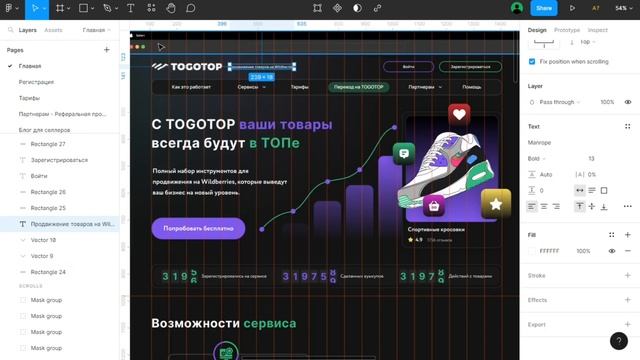Click the FFFFFF fill color swatch
Viewport: 640px width, 360px height.
click(532, 251)
